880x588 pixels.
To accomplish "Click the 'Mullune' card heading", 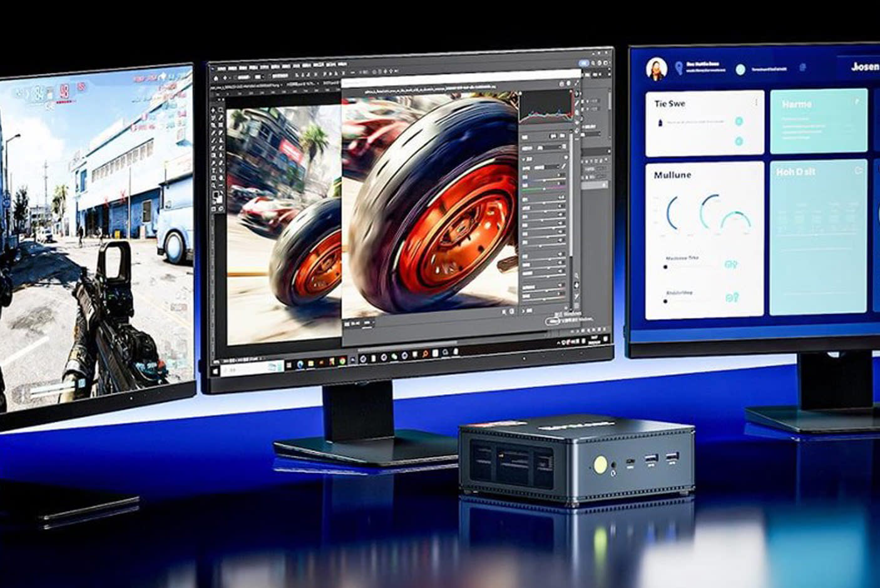I will click(673, 175).
